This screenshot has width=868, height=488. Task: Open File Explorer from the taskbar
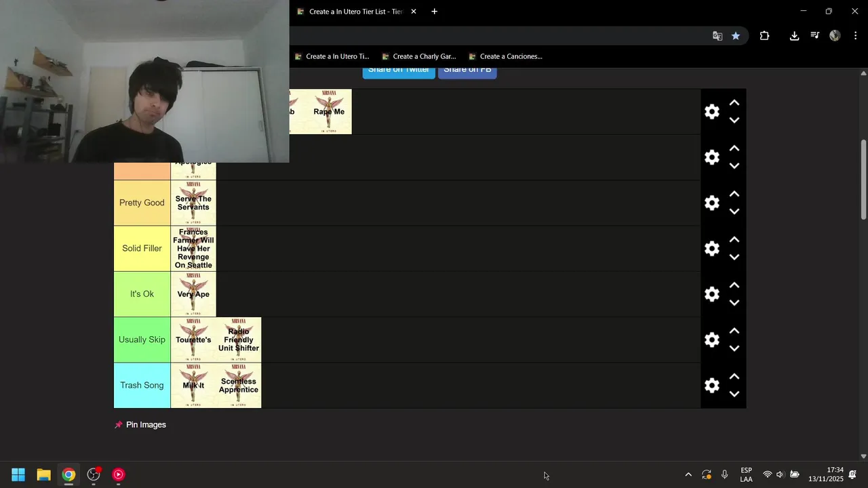(43, 474)
